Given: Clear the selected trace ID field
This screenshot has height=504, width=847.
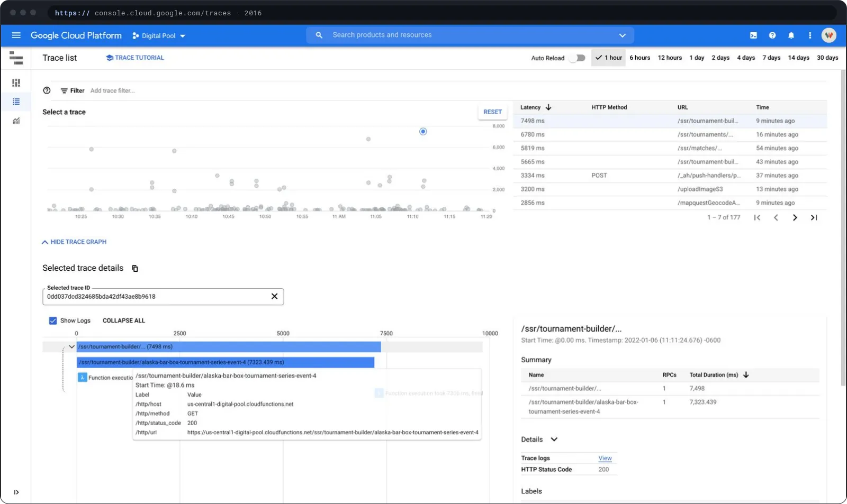Looking at the screenshot, I should point(274,297).
